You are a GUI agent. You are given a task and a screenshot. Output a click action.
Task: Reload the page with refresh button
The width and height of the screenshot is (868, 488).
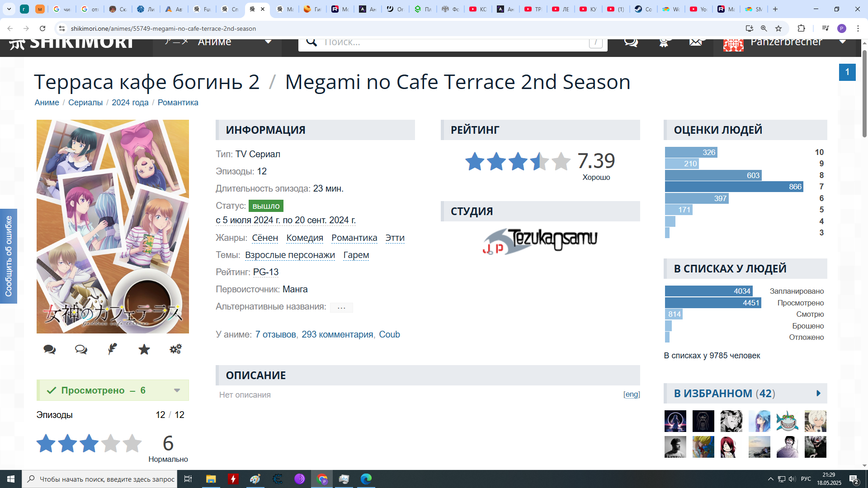42,28
